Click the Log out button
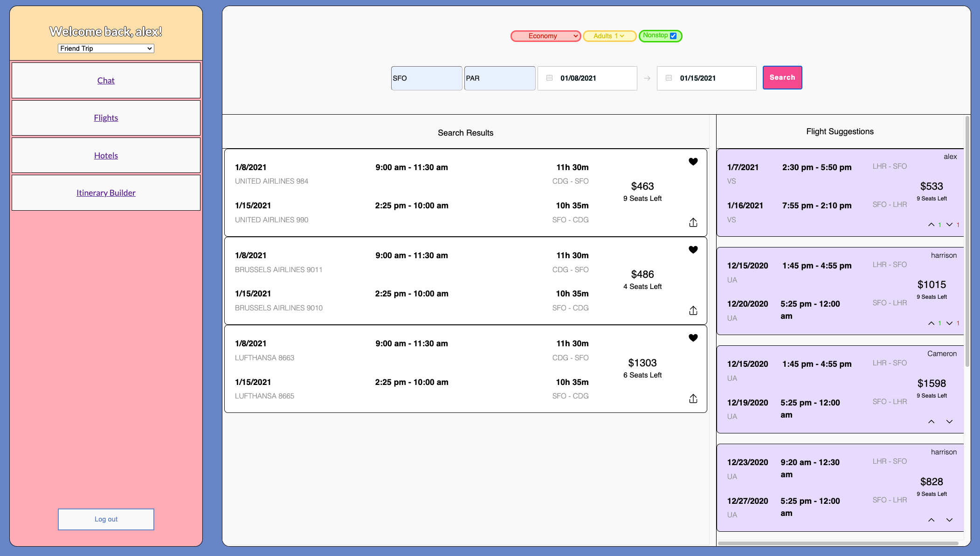The width and height of the screenshot is (980, 556). click(106, 519)
